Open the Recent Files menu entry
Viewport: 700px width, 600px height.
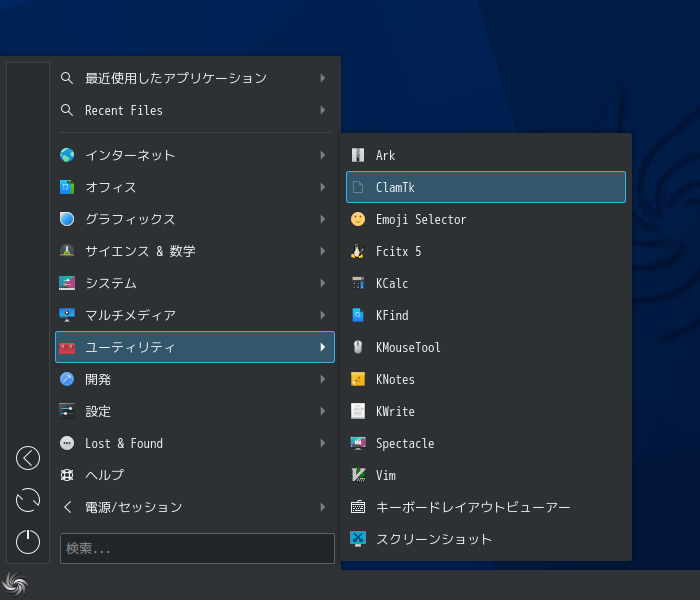tap(195, 110)
